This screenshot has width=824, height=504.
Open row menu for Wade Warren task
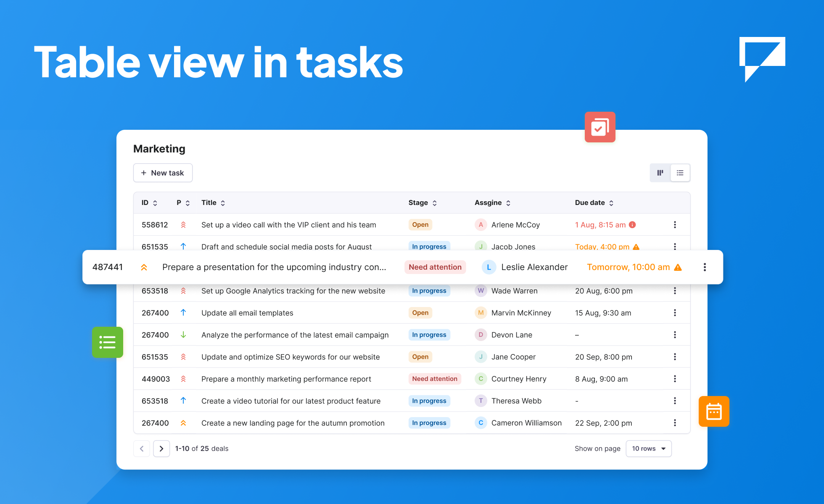click(675, 291)
